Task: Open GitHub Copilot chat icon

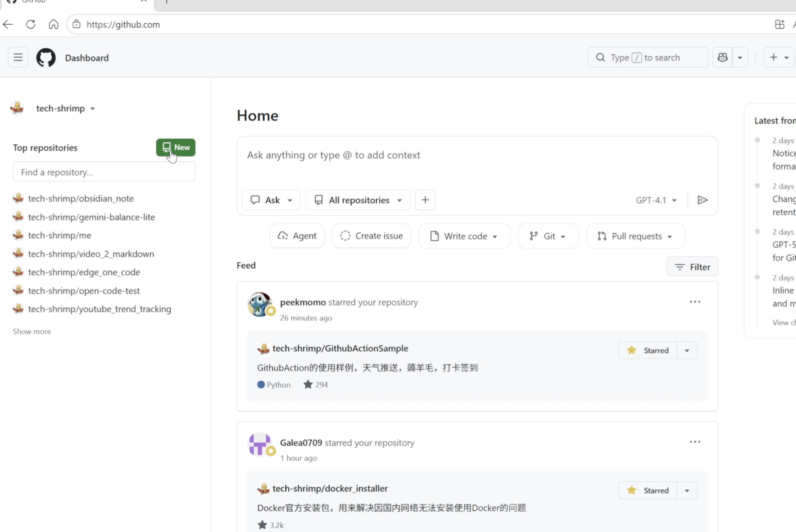Action: click(x=723, y=57)
